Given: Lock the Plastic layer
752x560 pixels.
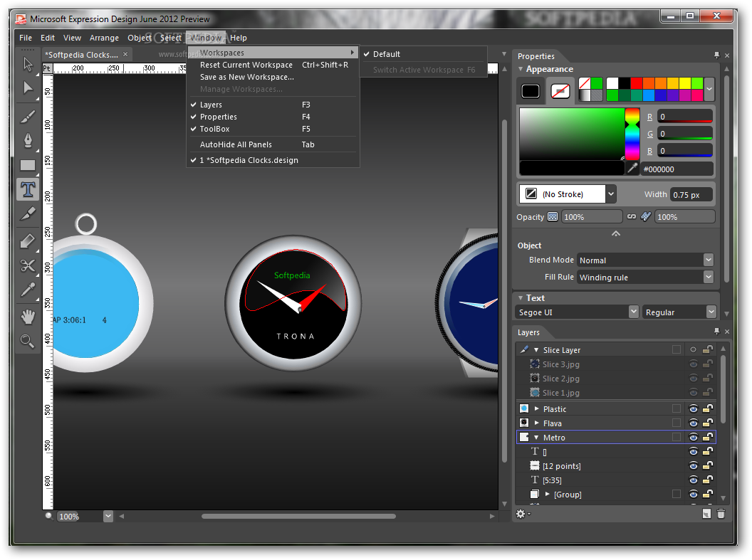Looking at the screenshot, I should [708, 408].
